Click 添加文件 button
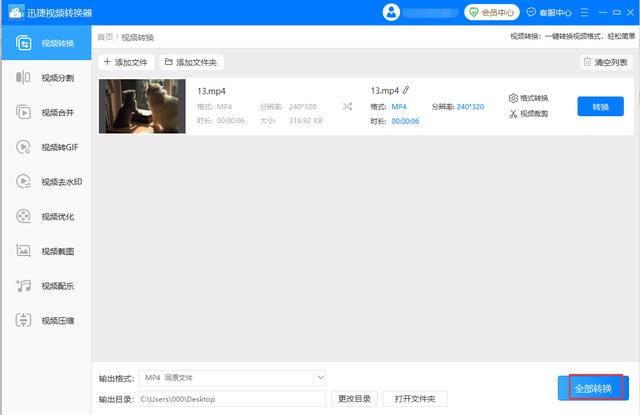The image size is (640, 415). pos(126,62)
